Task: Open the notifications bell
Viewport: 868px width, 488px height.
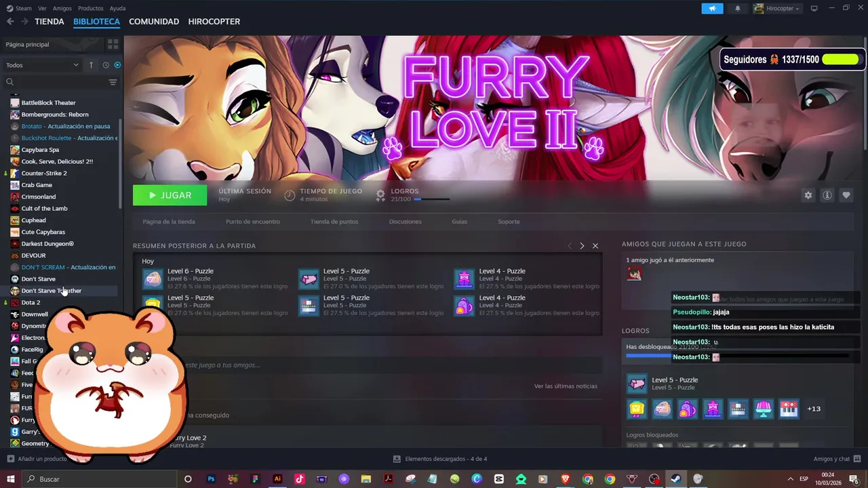Action: (738, 8)
